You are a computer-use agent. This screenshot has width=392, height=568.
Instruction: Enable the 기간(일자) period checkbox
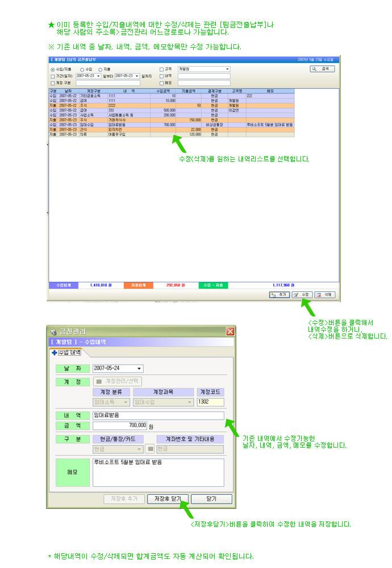point(53,77)
